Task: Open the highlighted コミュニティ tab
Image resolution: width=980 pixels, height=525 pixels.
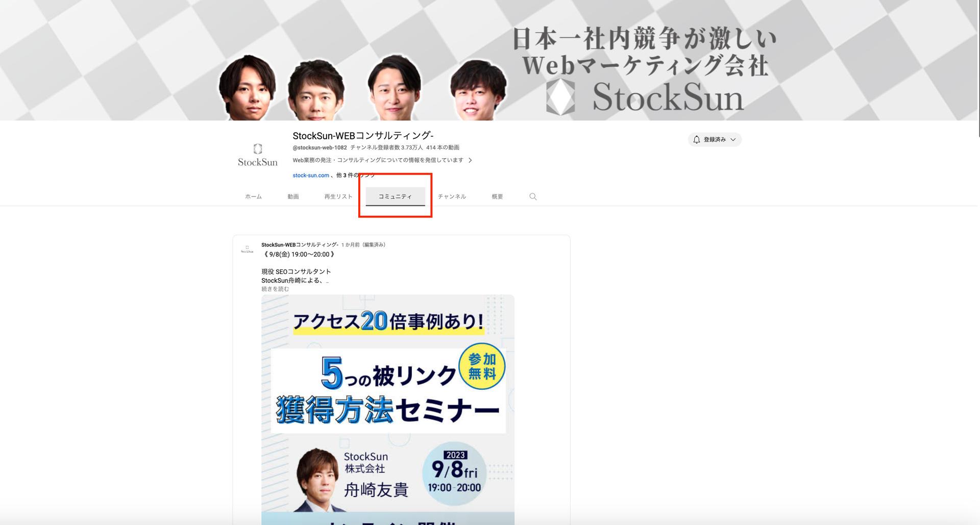Action: click(x=395, y=196)
